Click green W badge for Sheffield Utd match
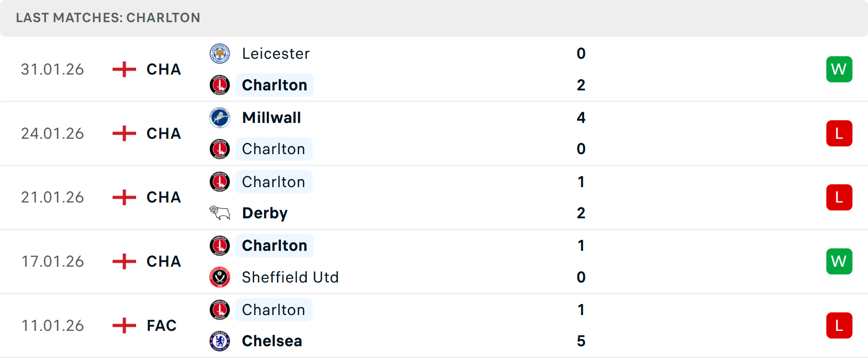This screenshot has height=358, width=868. click(x=839, y=261)
